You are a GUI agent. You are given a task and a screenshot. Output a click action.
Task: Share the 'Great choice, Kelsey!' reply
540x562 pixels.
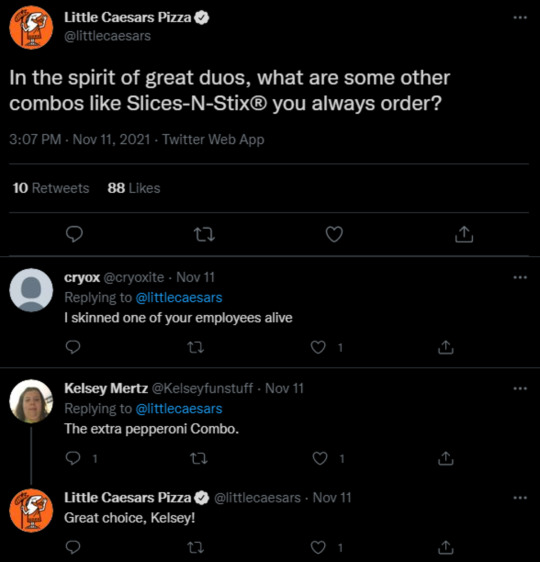(446, 548)
